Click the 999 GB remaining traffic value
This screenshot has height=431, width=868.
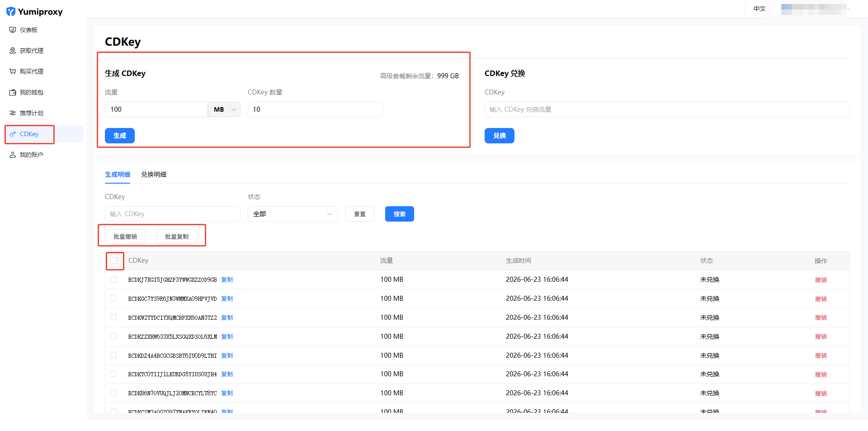click(x=448, y=76)
